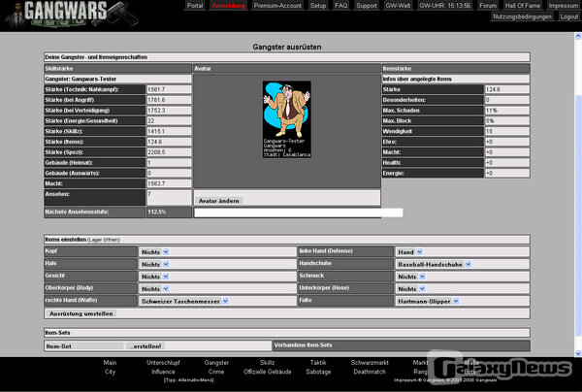The height and width of the screenshot is (392, 582).
Task: Open Deathmatch in the bottom menu
Action: click(370, 372)
